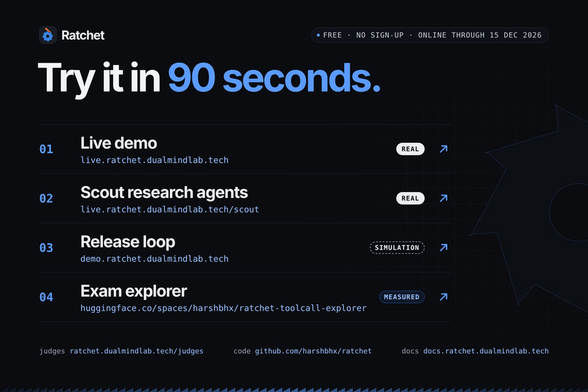This screenshot has width=588, height=392.
Task: Click the step number 04
Action: coord(46,297)
